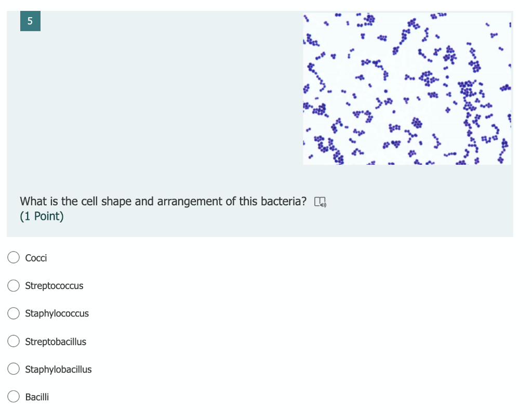Select the Cocci radio button
This screenshot has height=420, width=532.
click(14, 257)
